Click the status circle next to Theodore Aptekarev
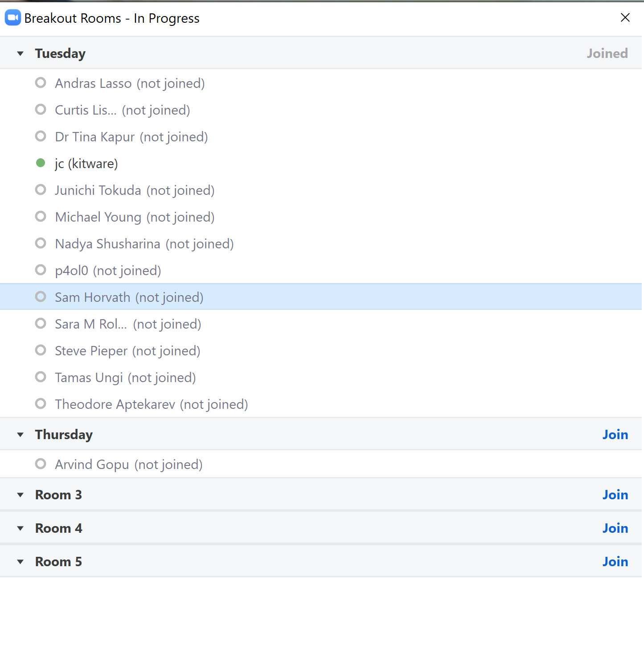This screenshot has height=654, width=644. [x=41, y=404]
